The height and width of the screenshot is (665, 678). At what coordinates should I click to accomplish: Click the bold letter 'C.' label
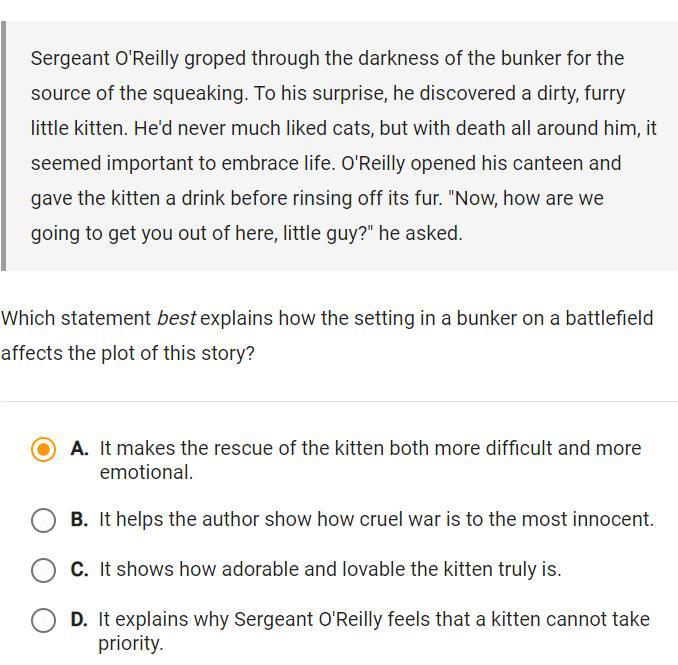click(80, 569)
